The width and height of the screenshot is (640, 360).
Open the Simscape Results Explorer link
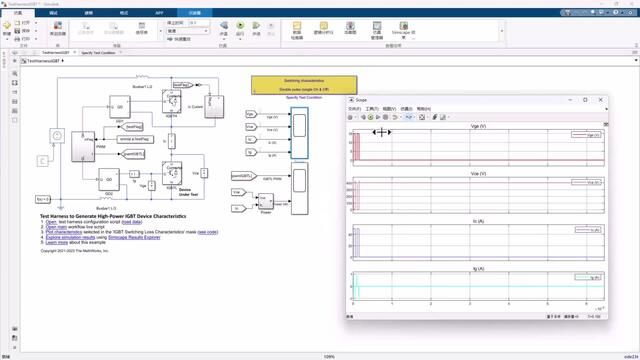134,237
